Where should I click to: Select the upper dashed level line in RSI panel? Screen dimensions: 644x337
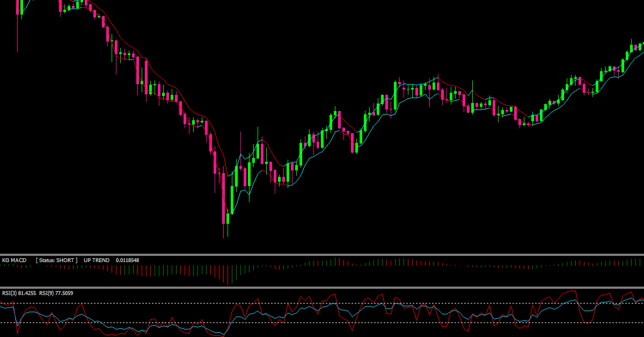322,303
